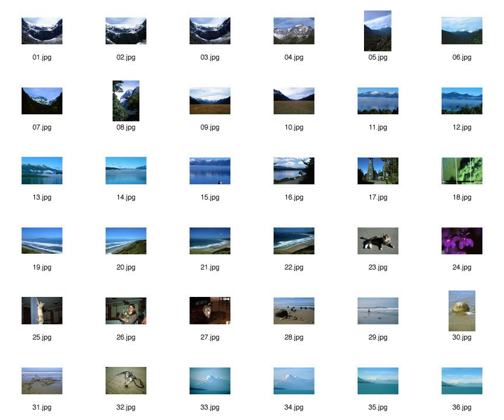
Task: Select the purple flower thumbnail 24.jpg
Action: 461,241
